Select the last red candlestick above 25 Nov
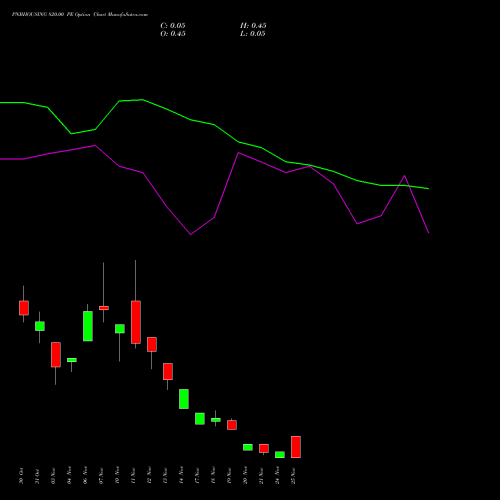500x500 pixels. pos(296,447)
